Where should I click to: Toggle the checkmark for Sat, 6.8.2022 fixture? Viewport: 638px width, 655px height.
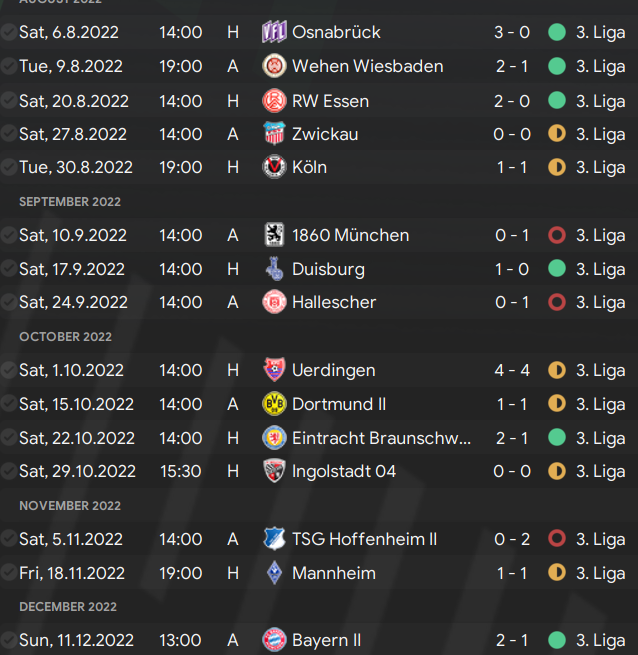[8, 32]
